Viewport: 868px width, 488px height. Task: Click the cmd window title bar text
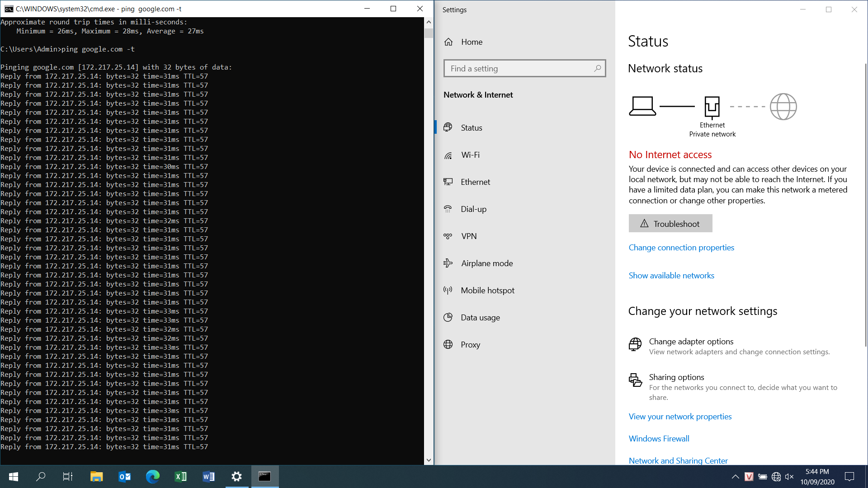click(x=99, y=9)
